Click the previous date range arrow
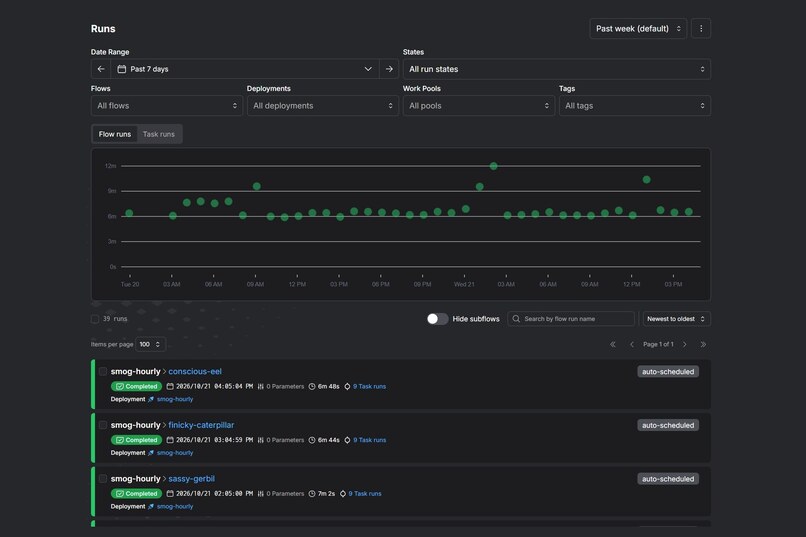The width and height of the screenshot is (806, 537). pyautogui.click(x=101, y=69)
